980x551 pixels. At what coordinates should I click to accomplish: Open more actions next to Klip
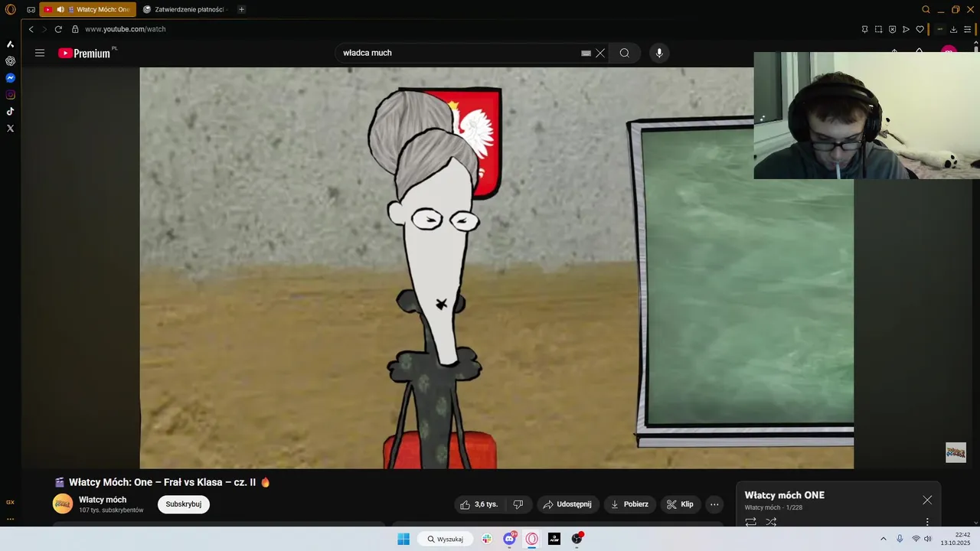[x=714, y=504]
